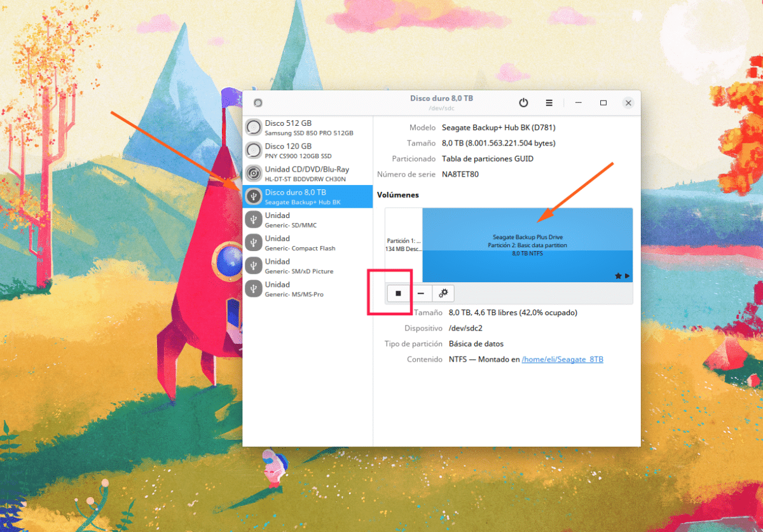The height and width of the screenshot is (532, 763).
Task: Maximize the Disks window
Action: pos(603,102)
